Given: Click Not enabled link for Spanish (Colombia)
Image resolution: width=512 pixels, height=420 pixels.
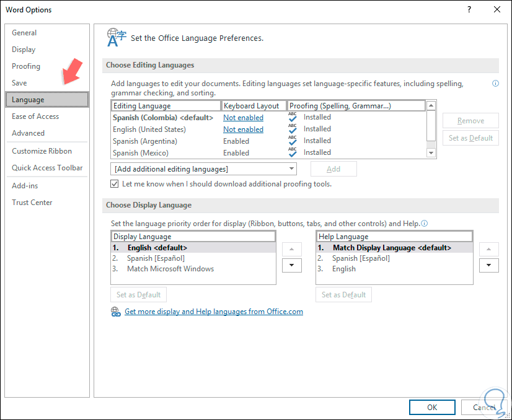Looking at the screenshot, I should tap(243, 118).
